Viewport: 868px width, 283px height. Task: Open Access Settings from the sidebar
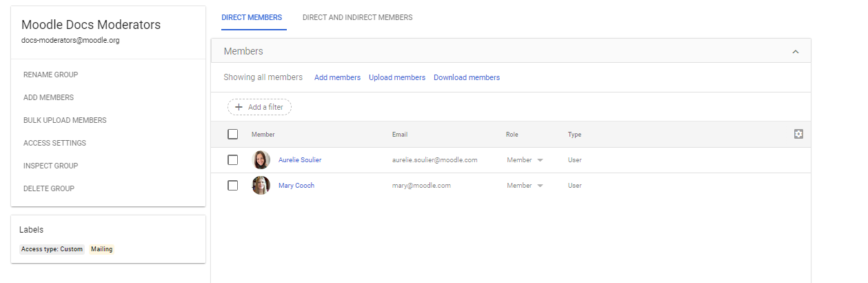click(x=54, y=143)
